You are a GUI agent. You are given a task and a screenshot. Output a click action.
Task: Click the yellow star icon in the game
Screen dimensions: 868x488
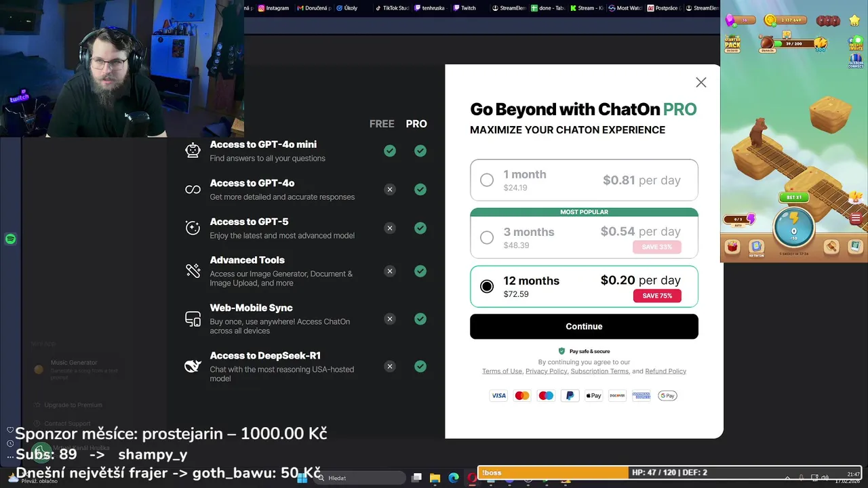coord(855,20)
